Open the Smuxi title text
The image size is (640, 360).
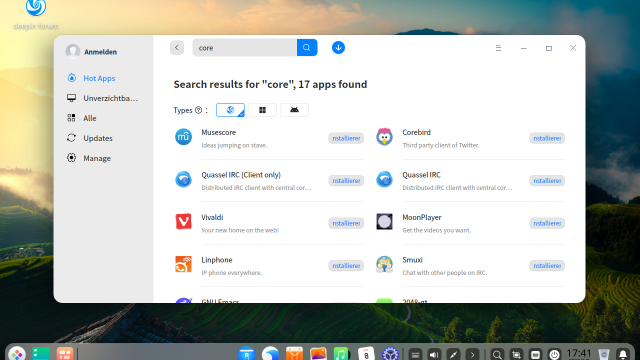(412, 260)
